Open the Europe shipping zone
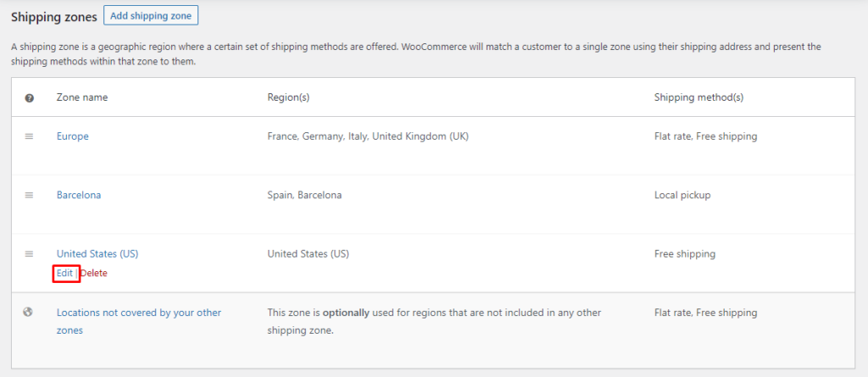 [x=73, y=136]
